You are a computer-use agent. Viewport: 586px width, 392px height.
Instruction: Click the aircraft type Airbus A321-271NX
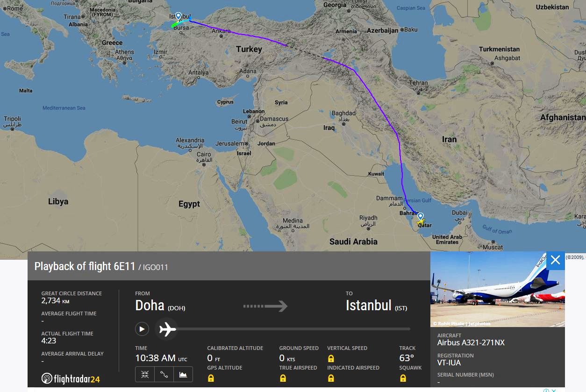point(471,342)
